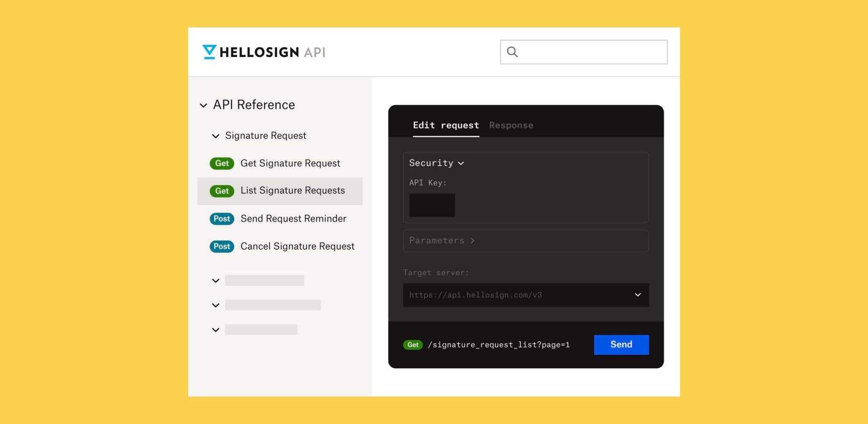This screenshot has height=424, width=868.
Task: Click the chevron on the Target server selector
Action: tap(638, 295)
